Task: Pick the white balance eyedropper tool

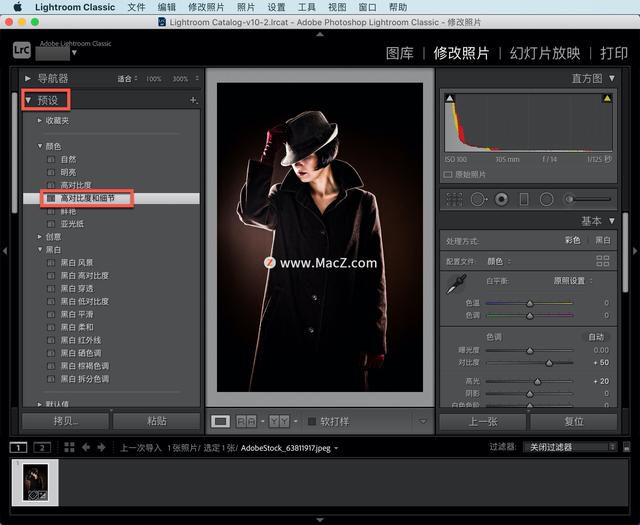Action: point(456,284)
